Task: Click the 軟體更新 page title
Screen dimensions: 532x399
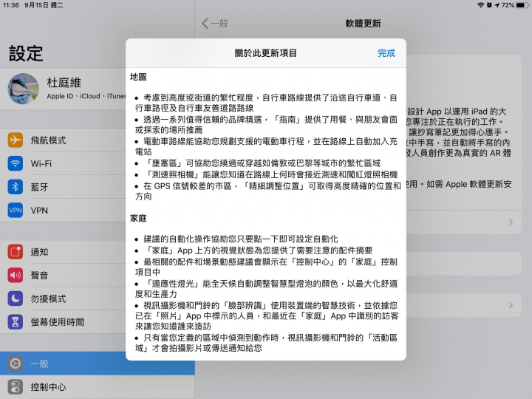Action: tap(363, 24)
